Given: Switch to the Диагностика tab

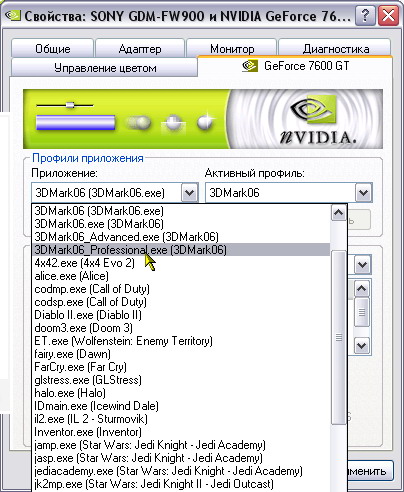Looking at the screenshot, I should (x=335, y=49).
